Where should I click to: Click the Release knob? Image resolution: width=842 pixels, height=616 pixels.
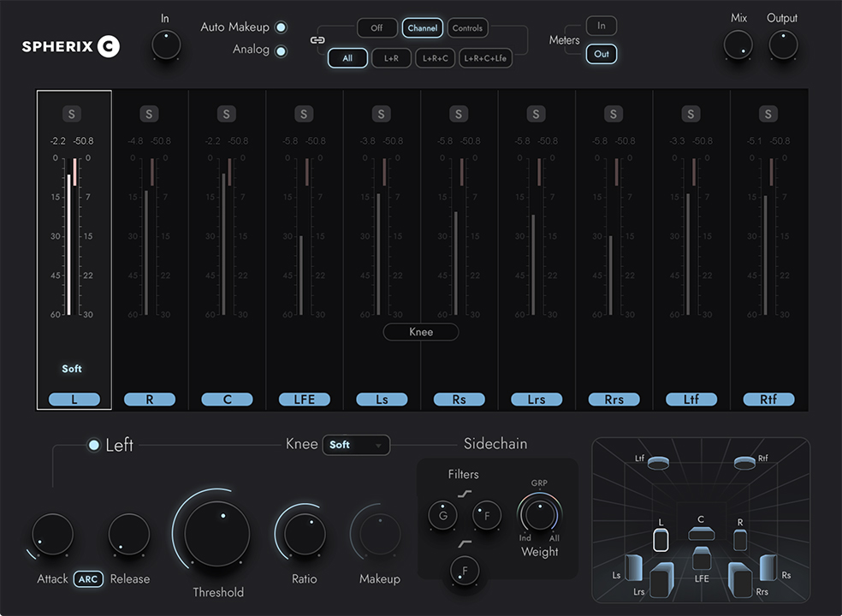tap(129, 534)
